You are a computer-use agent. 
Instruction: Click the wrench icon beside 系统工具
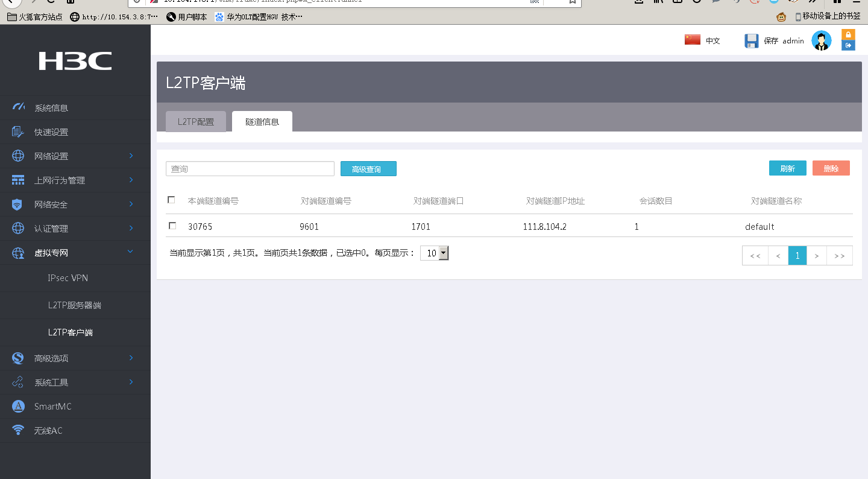point(18,382)
